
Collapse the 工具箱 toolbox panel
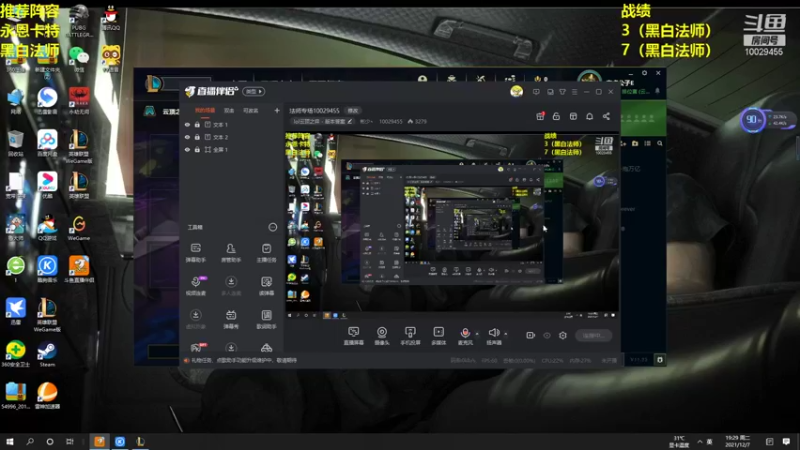click(272, 227)
